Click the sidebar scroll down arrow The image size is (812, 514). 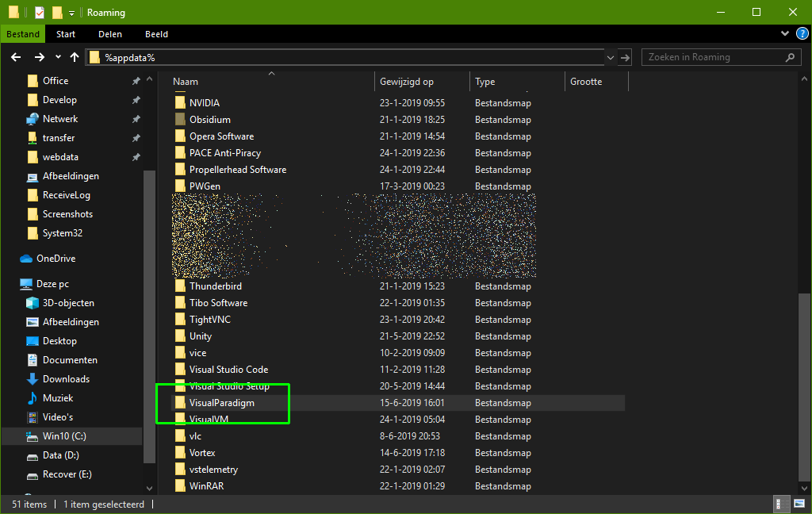[149, 488]
